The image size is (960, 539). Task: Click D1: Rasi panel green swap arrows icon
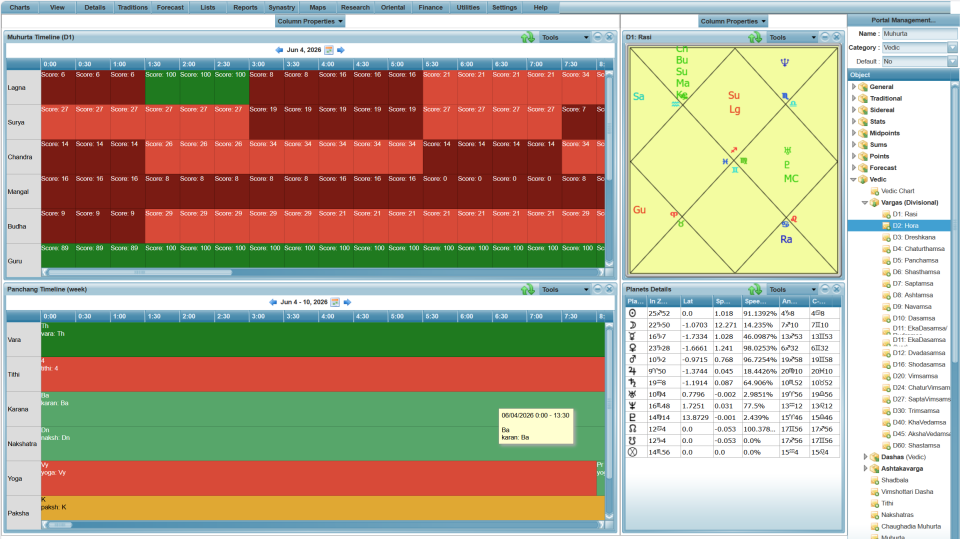click(x=754, y=37)
